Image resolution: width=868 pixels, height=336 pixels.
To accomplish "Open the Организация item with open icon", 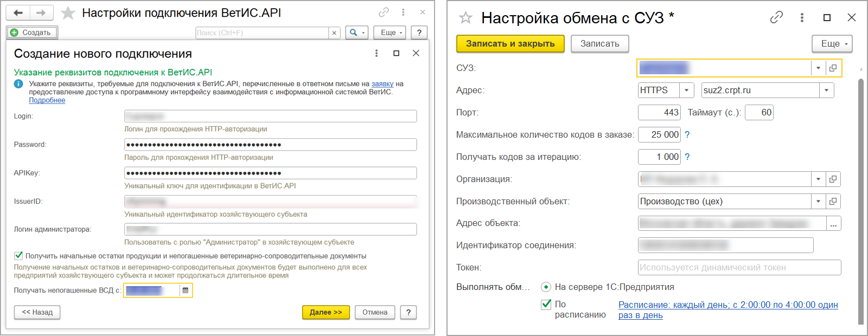I will coord(833,179).
